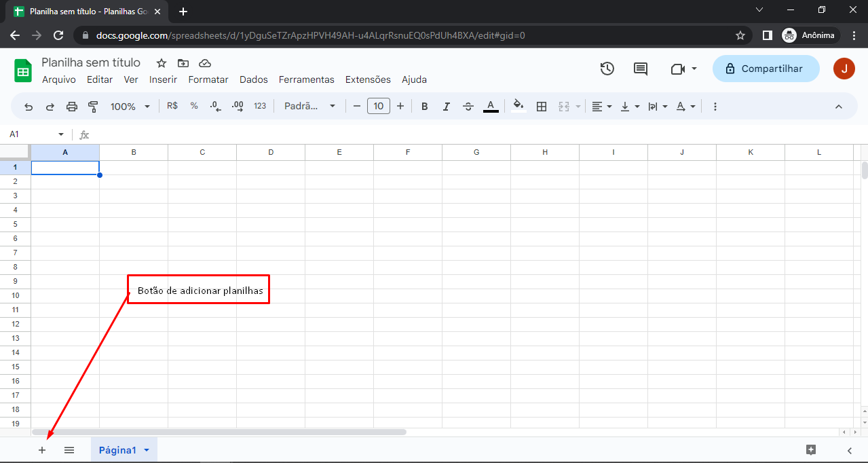Open the comments icon near Share
Viewport: 868px width, 463px height.
[x=640, y=69]
